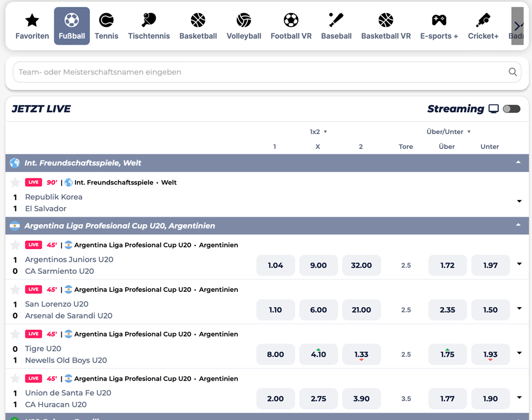Viewport: 532px width, 420px height.
Task: Open the 1x2 market dropdown
Action: [318, 132]
